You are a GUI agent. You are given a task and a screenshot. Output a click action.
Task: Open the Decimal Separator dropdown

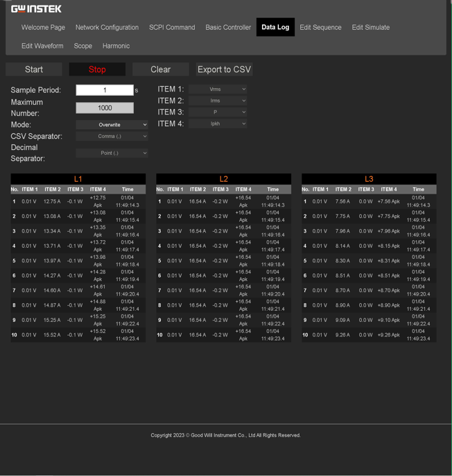[112, 153]
